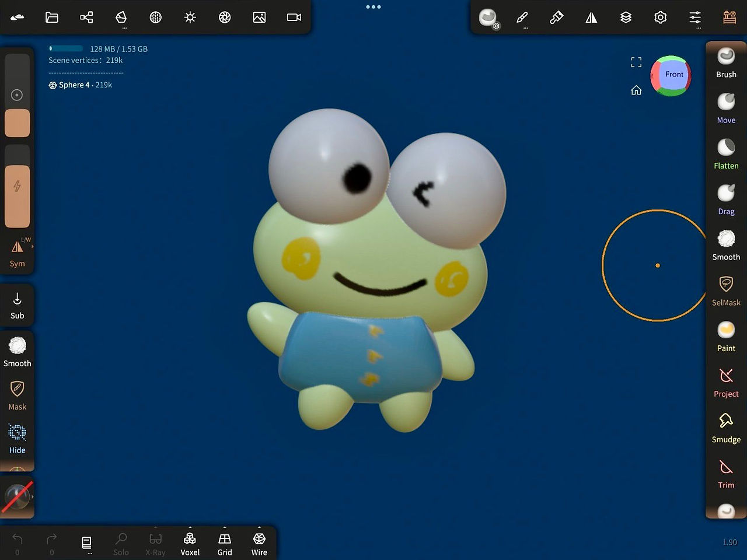Screen dimensions: 747x560
Task: Open the Nomad logo menu
Action: 17,17
